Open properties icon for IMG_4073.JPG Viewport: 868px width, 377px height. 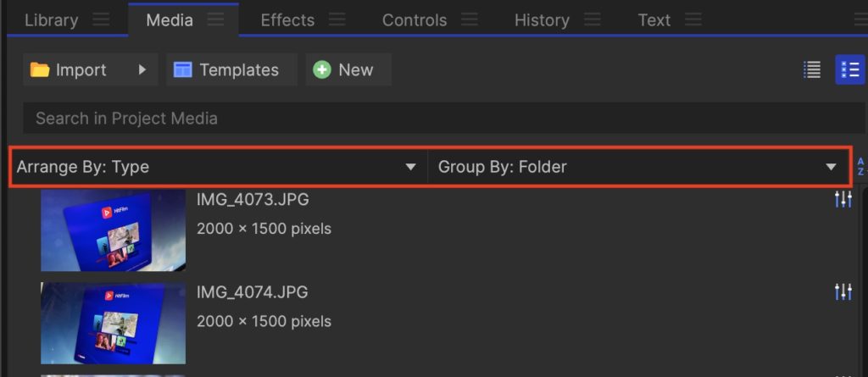[x=843, y=200]
